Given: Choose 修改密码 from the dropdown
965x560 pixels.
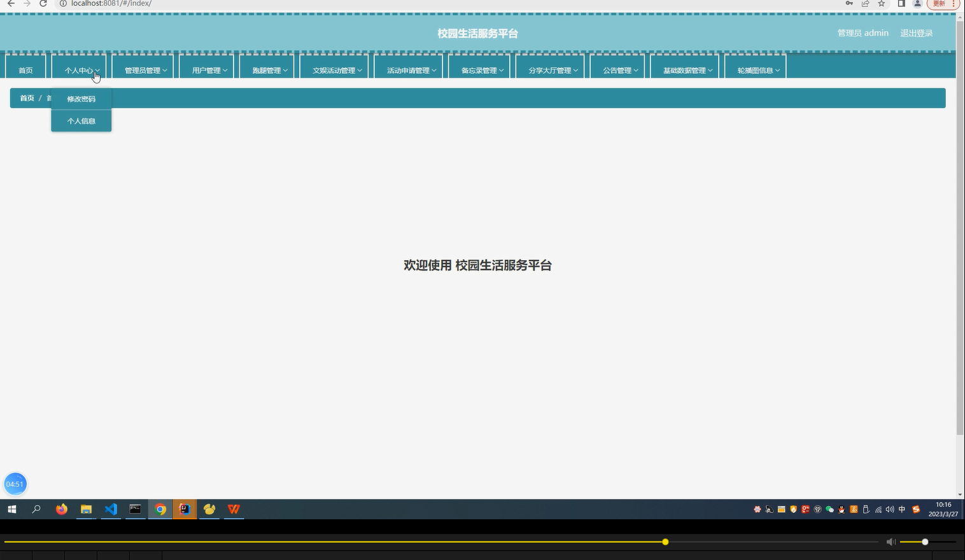Looking at the screenshot, I should 81,99.
